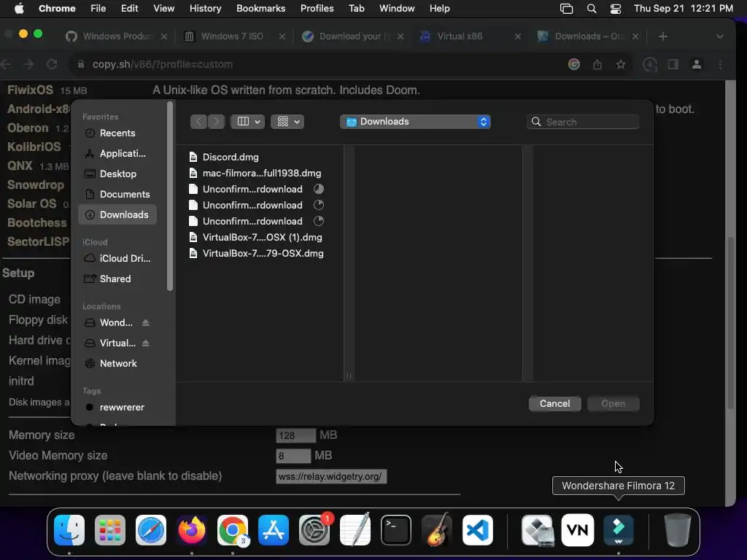Image resolution: width=747 pixels, height=560 pixels.
Task: Open the column view mode dropdown
Action: pos(248,122)
